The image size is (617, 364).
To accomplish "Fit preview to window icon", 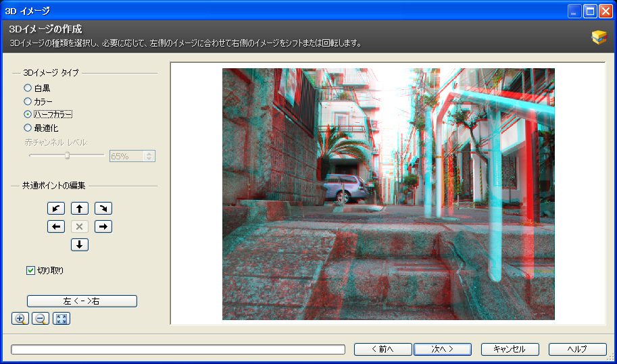I will [61, 318].
